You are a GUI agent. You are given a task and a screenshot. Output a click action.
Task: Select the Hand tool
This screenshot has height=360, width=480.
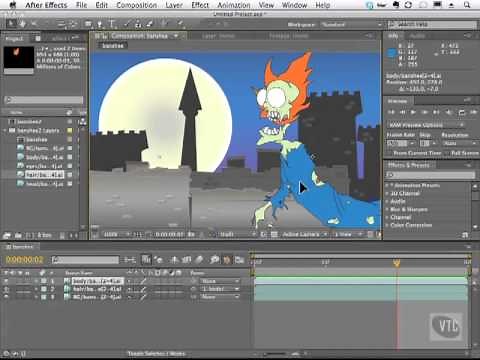(22, 24)
